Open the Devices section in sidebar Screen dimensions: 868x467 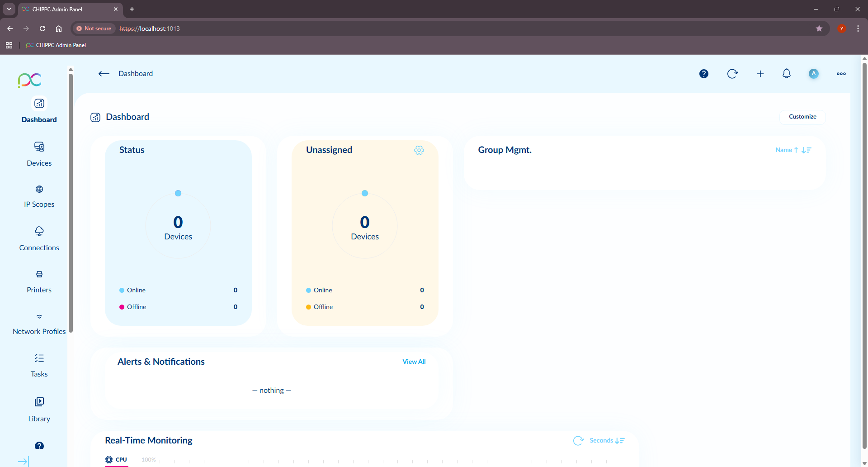pyautogui.click(x=39, y=154)
